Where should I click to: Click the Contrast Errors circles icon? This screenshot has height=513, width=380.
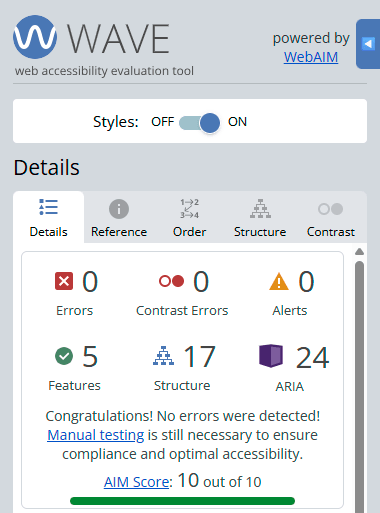click(x=171, y=281)
